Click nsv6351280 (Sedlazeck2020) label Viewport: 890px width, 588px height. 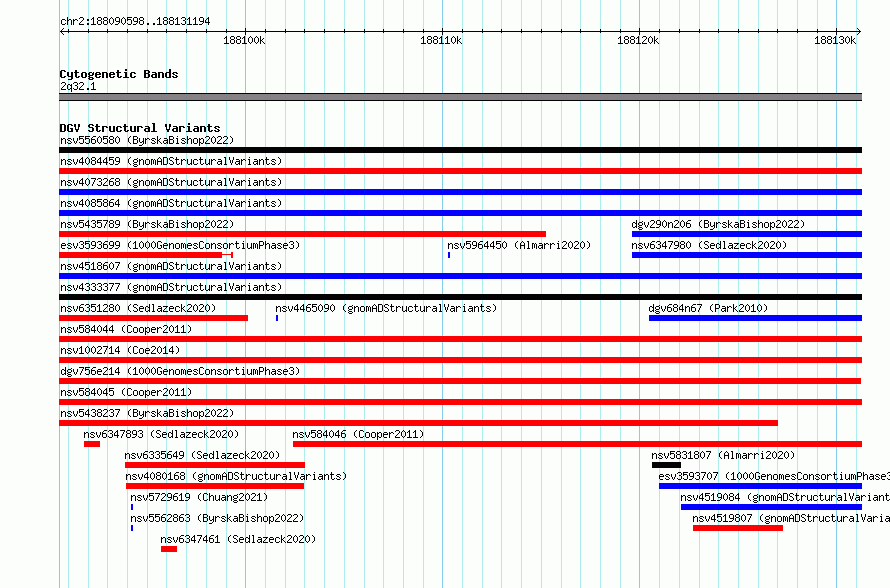tap(138, 308)
